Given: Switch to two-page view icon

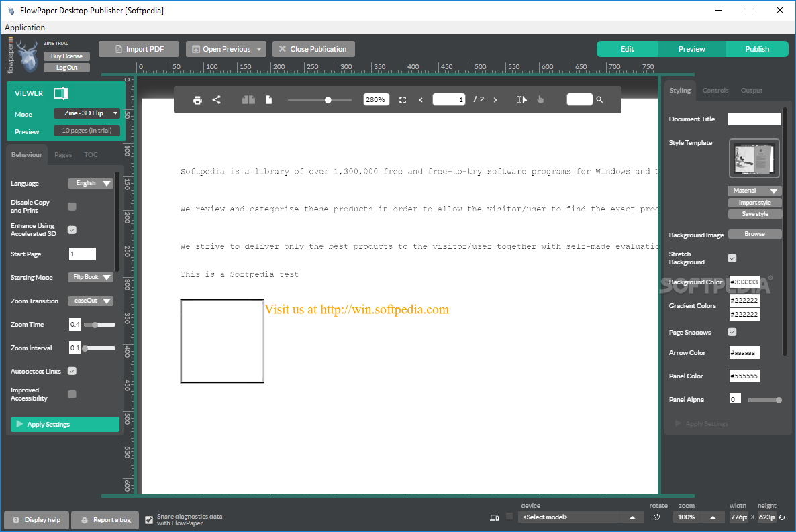Looking at the screenshot, I should [x=249, y=99].
